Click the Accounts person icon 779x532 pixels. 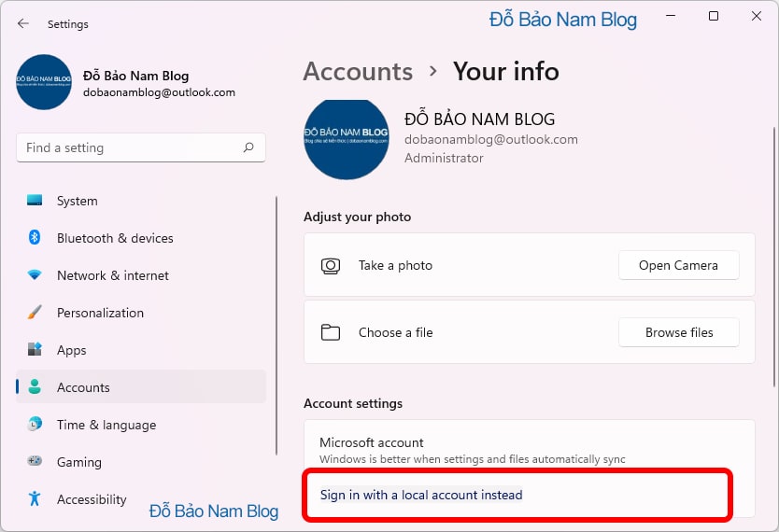coord(35,386)
